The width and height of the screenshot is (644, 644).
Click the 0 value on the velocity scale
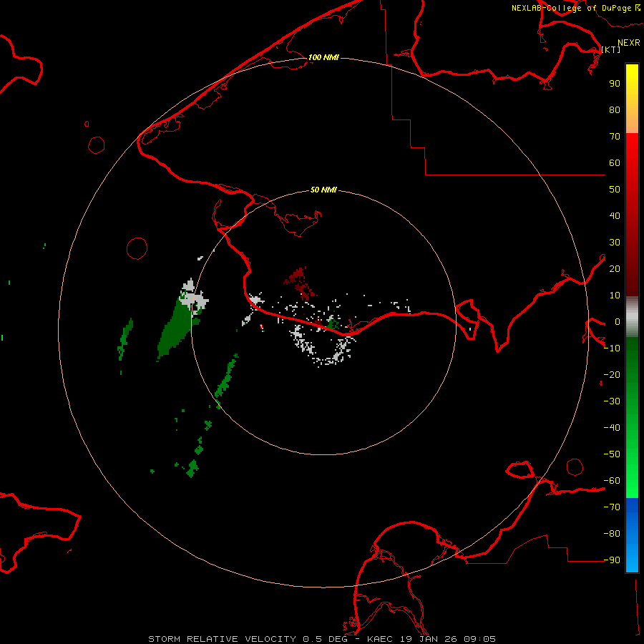[618, 322]
